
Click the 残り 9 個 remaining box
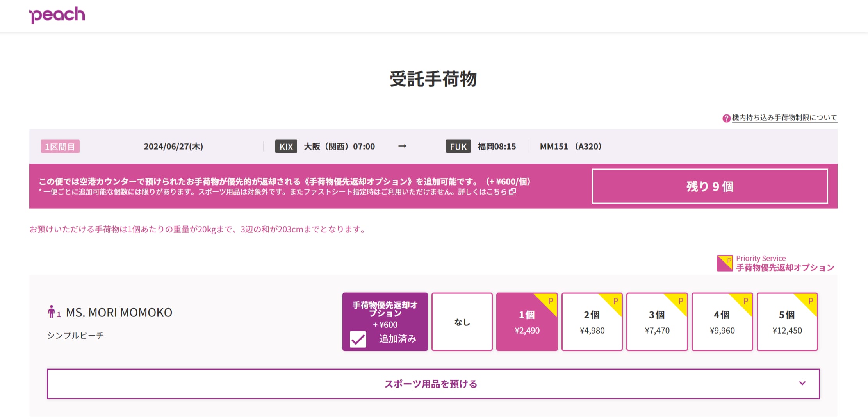coord(710,186)
